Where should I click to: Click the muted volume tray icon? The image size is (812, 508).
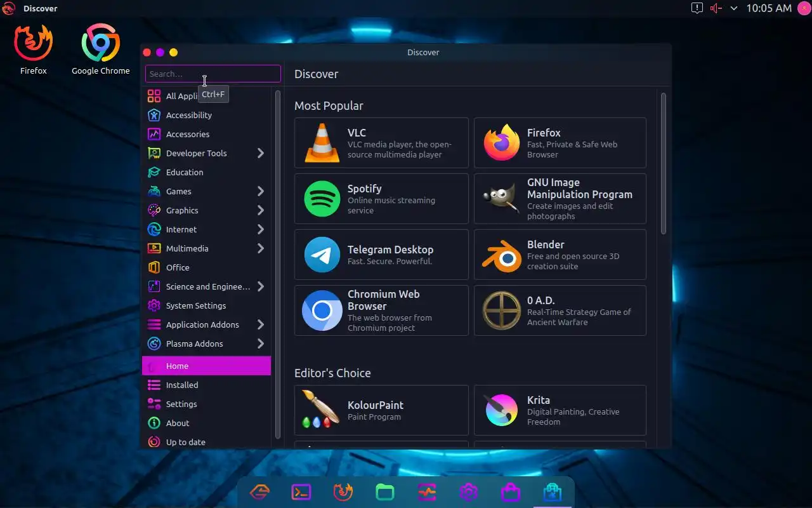tap(716, 8)
